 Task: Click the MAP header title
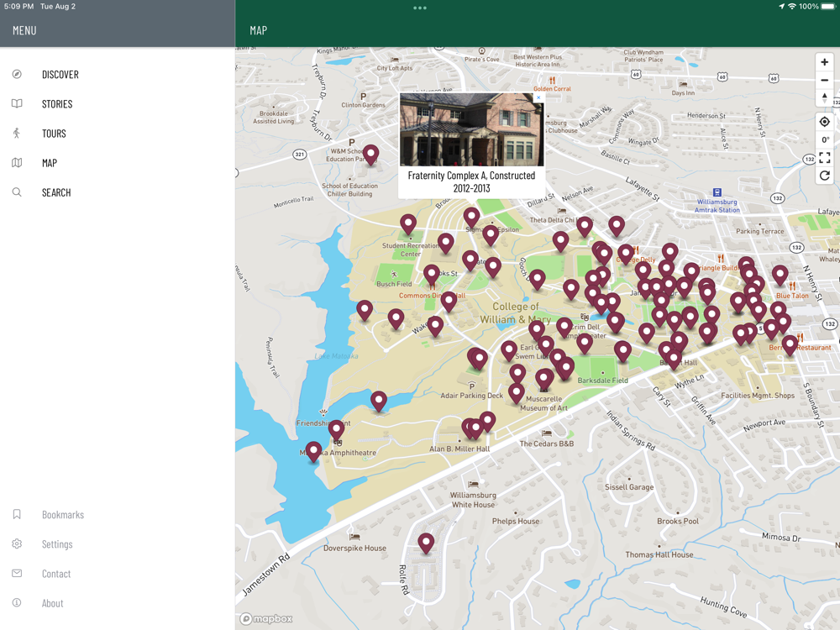pyautogui.click(x=258, y=30)
